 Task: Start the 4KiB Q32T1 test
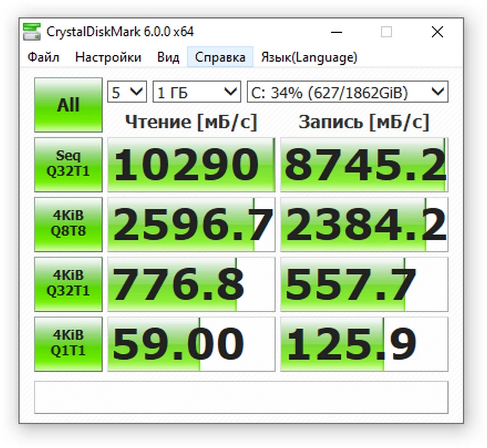(69, 284)
